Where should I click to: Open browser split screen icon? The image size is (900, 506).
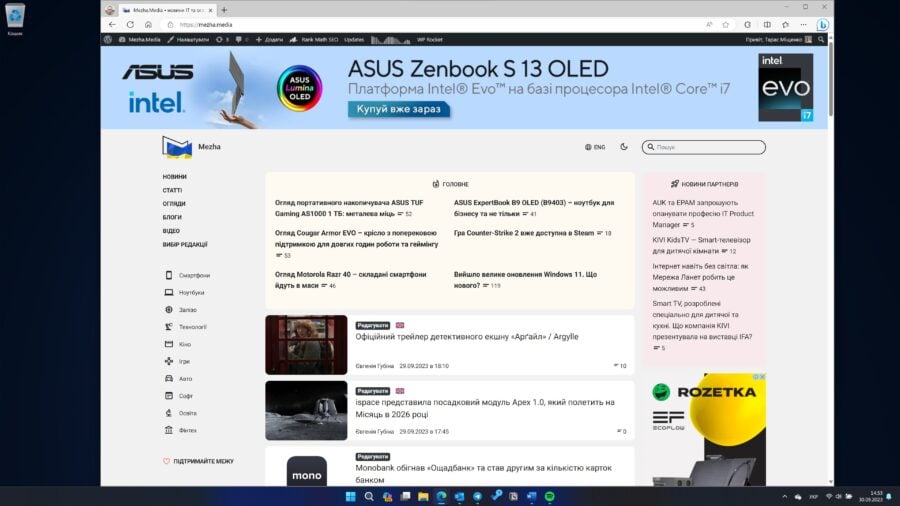point(767,25)
